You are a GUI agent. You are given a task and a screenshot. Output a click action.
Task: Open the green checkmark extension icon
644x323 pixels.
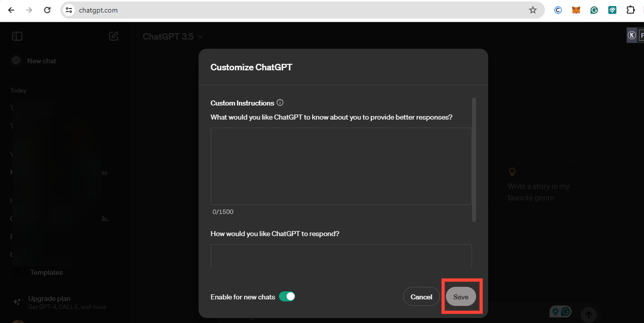point(612,10)
